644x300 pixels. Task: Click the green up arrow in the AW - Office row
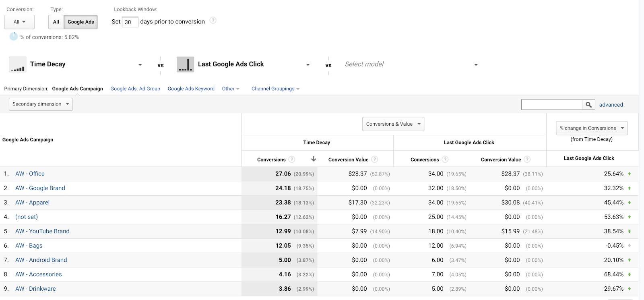point(630,174)
